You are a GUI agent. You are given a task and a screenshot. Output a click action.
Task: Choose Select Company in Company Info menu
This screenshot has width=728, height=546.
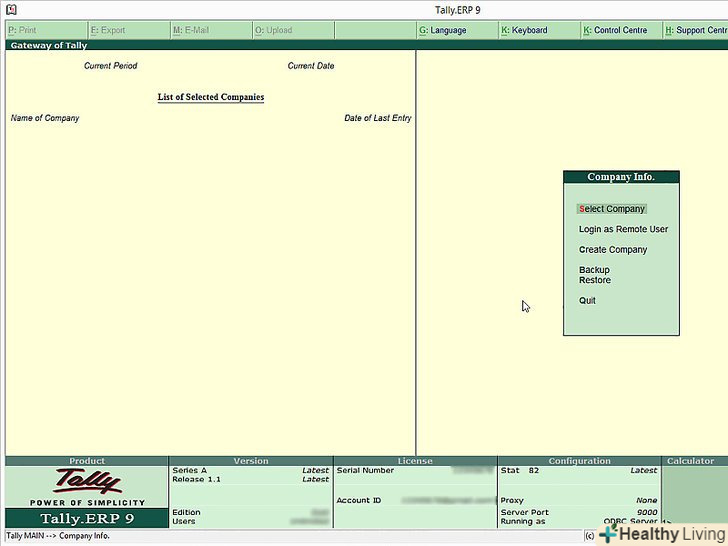tap(611, 209)
